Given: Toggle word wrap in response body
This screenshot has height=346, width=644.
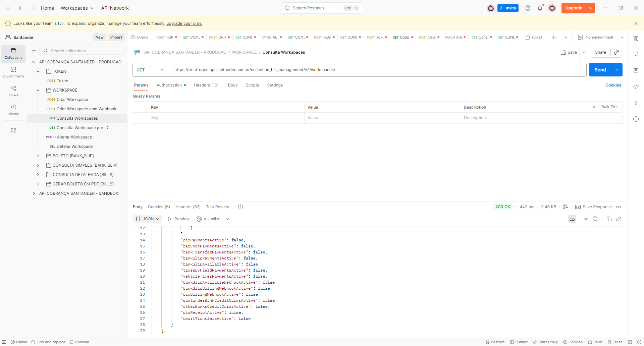Looking at the screenshot, I should (572, 219).
